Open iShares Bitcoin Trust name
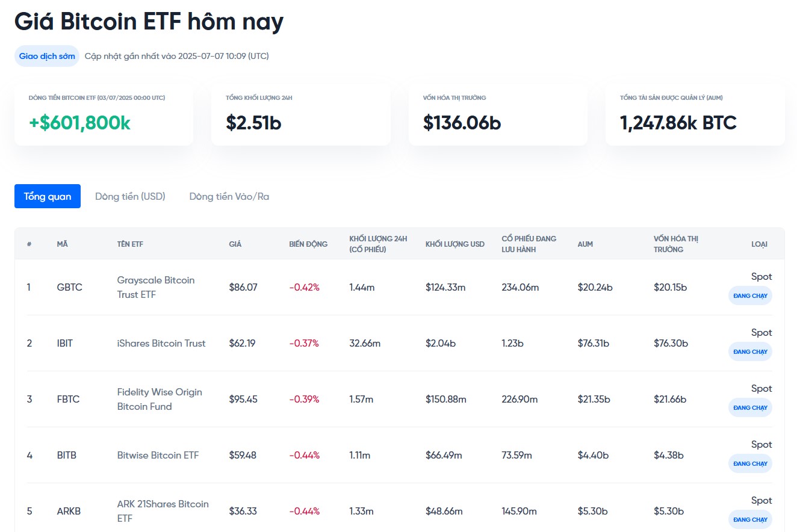This screenshot has width=797, height=532. [x=161, y=343]
